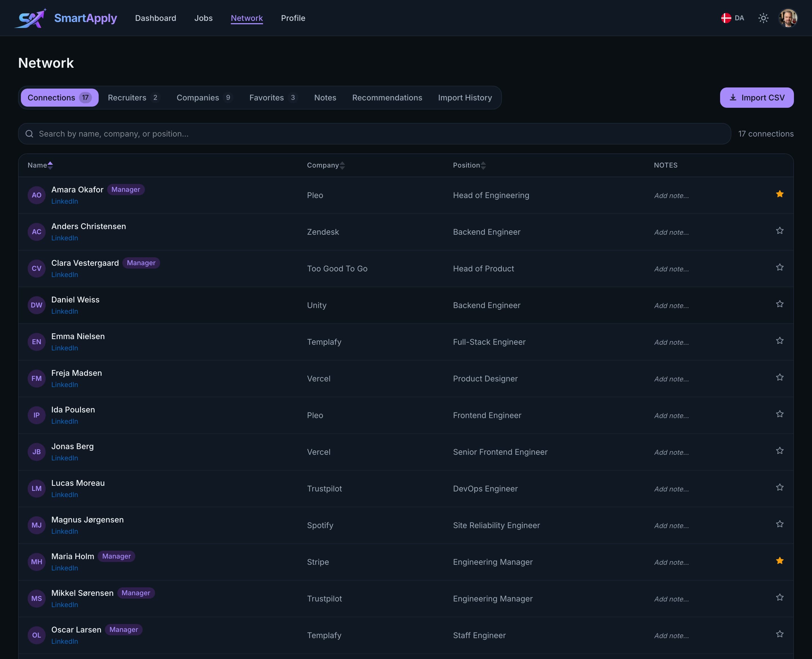Navigate to the Profile page

tap(293, 18)
